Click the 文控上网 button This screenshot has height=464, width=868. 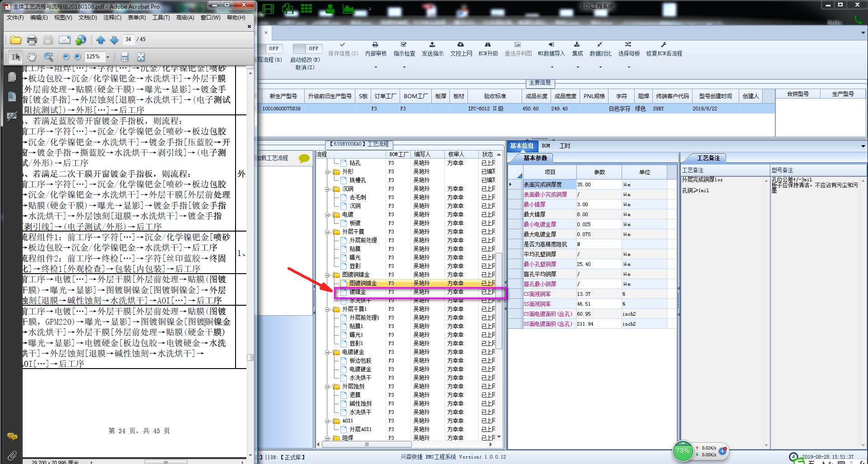click(461, 49)
